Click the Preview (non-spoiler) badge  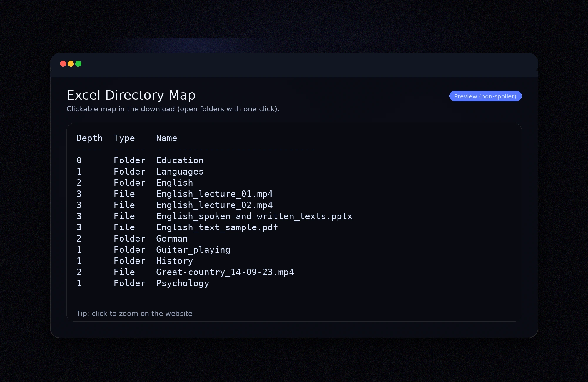coord(485,96)
